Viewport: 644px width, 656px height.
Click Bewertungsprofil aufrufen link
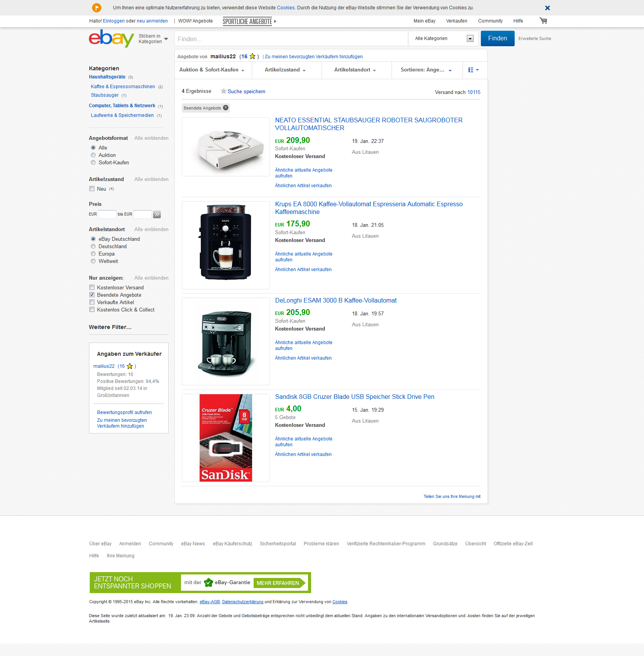(124, 412)
